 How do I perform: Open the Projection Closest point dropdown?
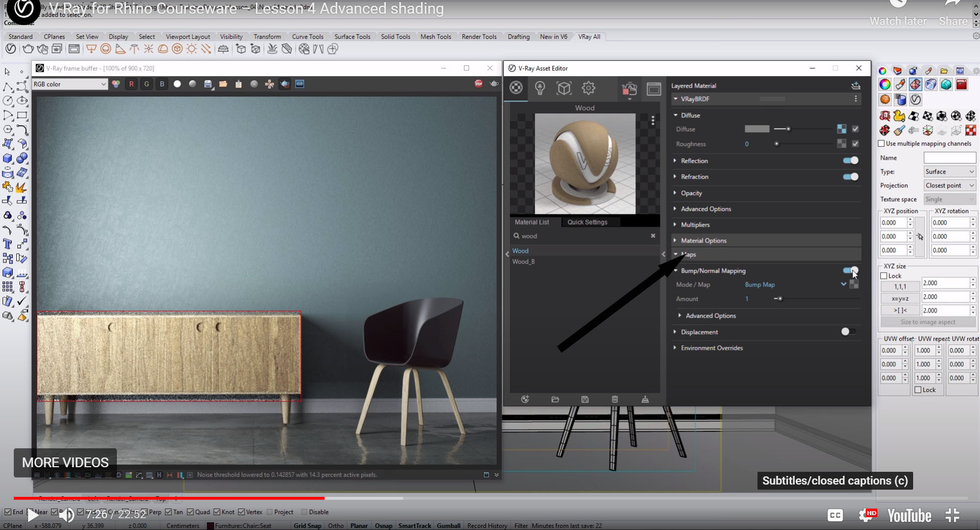click(x=950, y=185)
